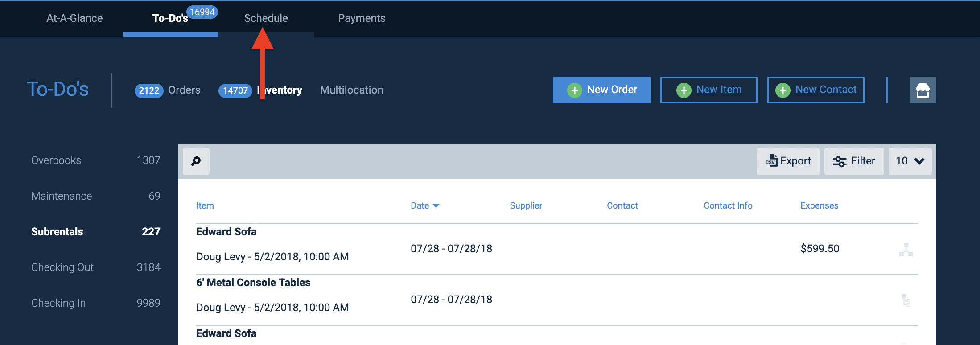Click the hierarchy icon on the 6' Metal Console Tables row

[906, 300]
